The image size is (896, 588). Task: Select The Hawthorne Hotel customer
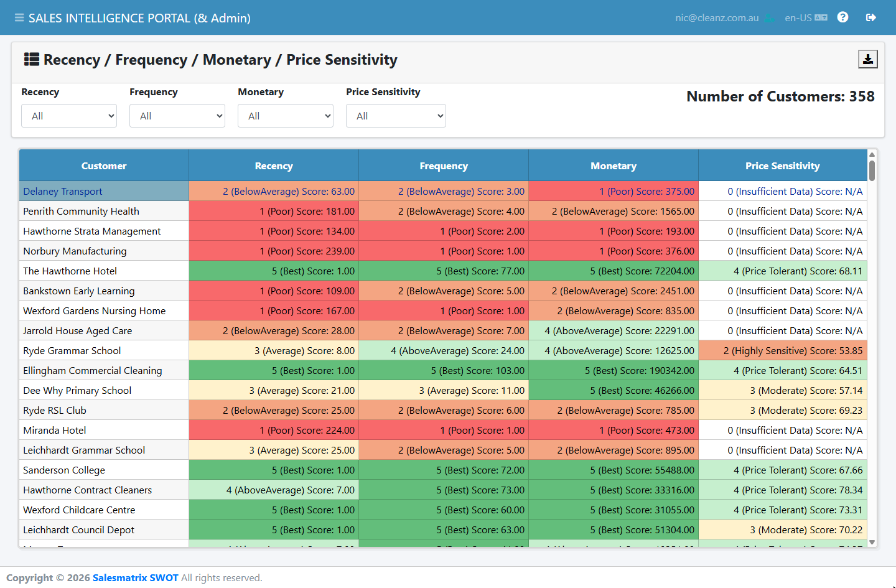coord(104,271)
